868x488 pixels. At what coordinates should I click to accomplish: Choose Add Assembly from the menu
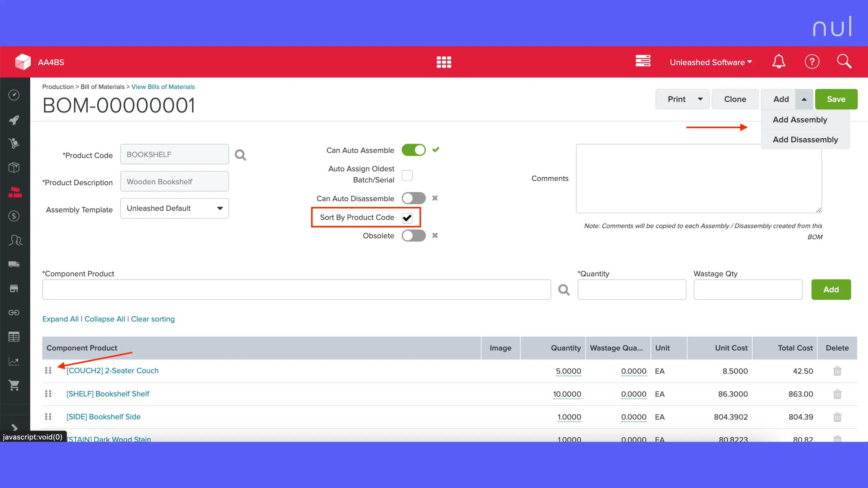coord(800,120)
